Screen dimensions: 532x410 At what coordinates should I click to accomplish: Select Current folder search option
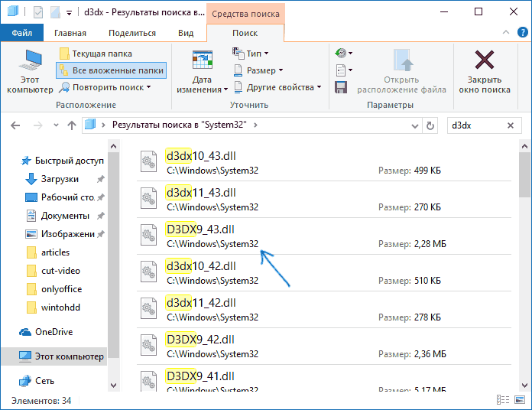click(96, 54)
